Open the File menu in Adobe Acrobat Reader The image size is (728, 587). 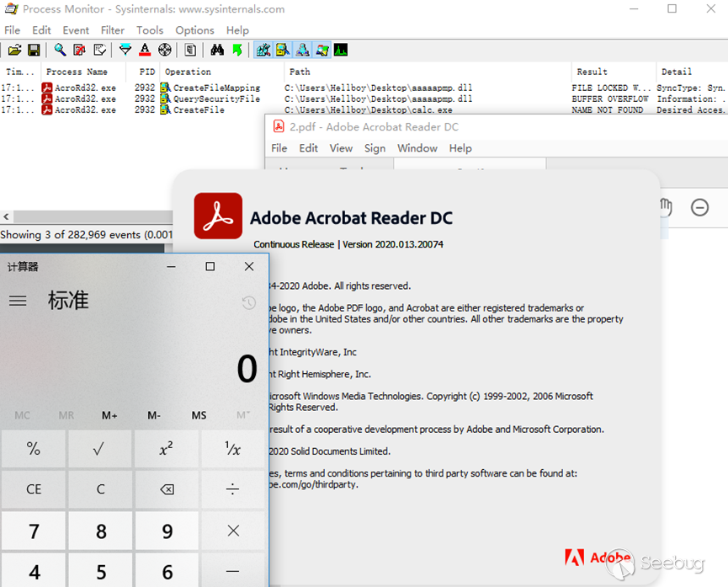[279, 148]
